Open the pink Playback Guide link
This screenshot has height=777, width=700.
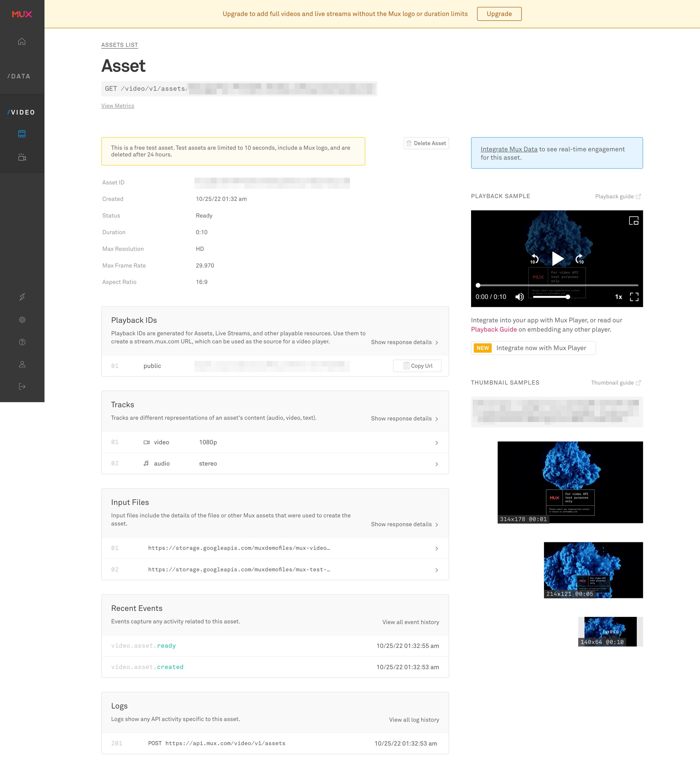[494, 329]
